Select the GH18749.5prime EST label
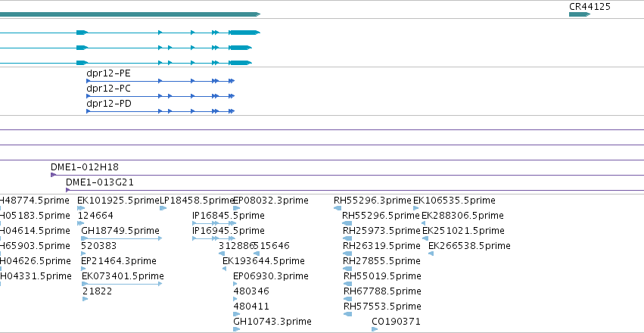 tap(120, 231)
